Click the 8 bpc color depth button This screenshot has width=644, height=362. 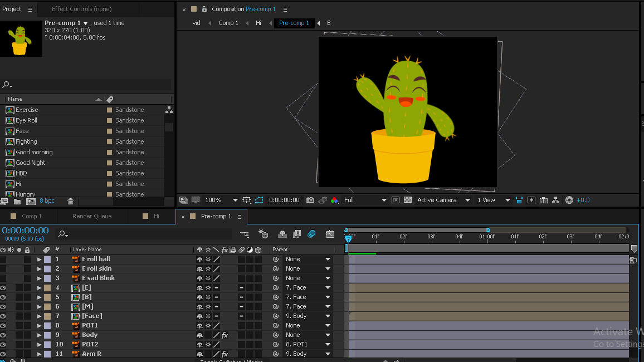click(47, 201)
